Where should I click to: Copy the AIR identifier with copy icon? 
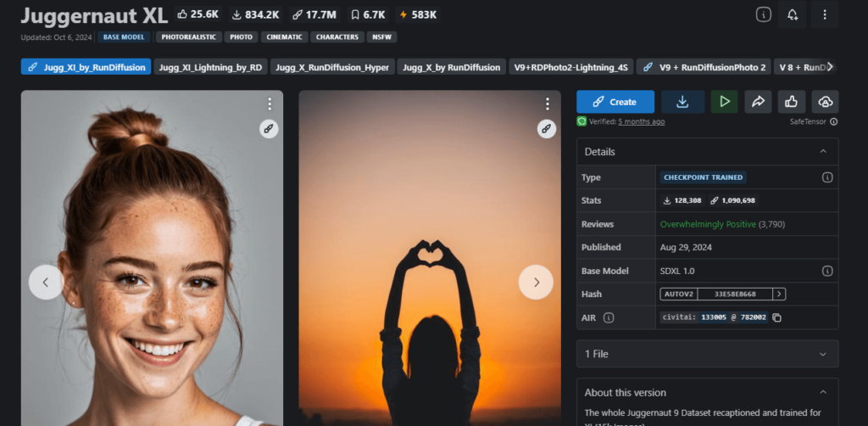[776, 317]
